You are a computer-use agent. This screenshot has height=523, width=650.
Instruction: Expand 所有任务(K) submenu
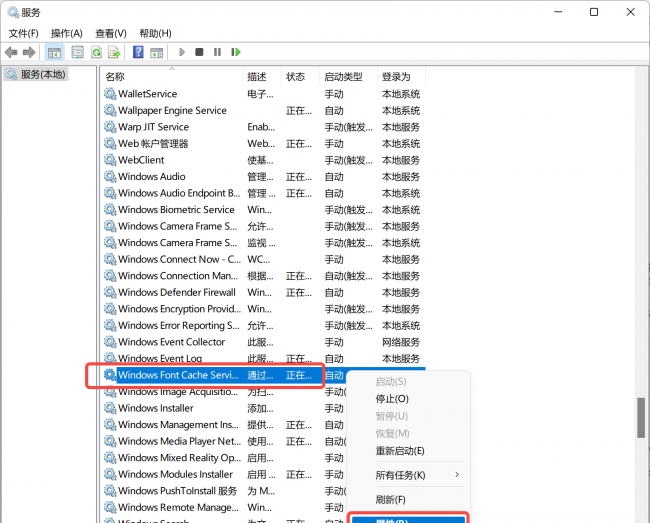click(x=409, y=475)
